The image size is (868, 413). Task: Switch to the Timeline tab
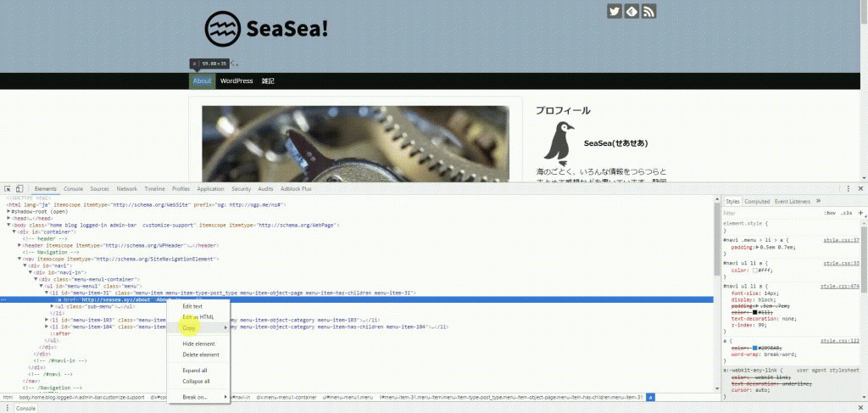pyautogui.click(x=154, y=189)
